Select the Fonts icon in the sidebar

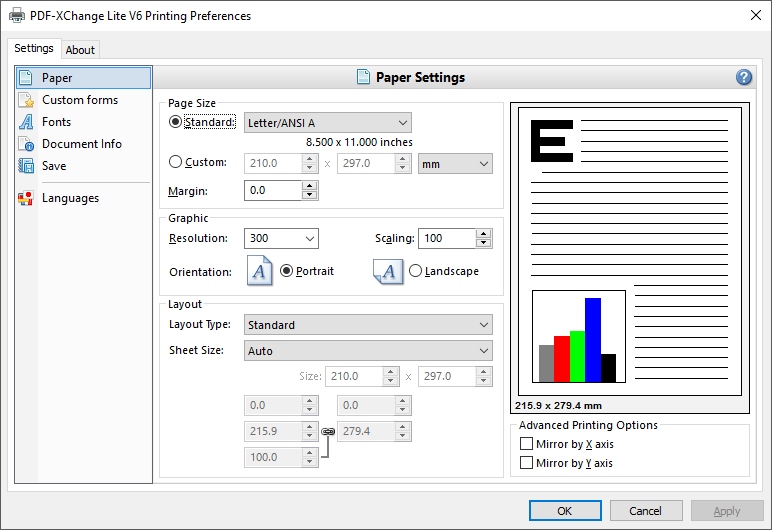(x=26, y=122)
